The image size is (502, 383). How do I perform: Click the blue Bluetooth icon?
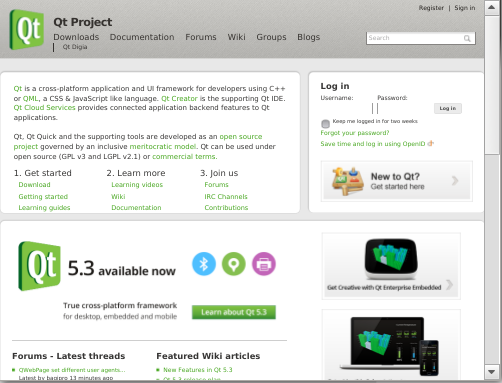[x=204, y=264]
